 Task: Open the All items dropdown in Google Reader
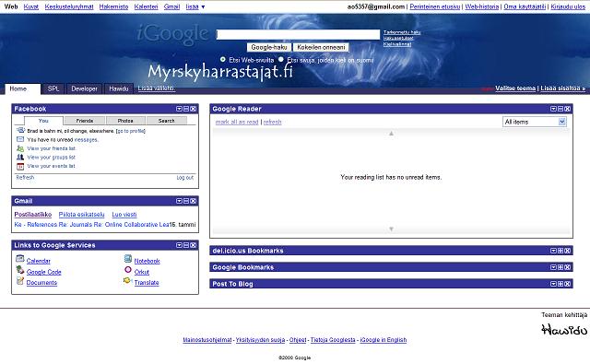[x=535, y=122]
